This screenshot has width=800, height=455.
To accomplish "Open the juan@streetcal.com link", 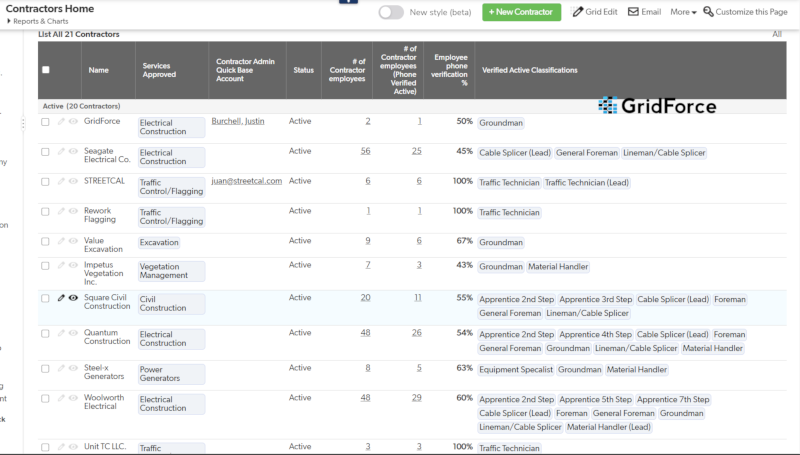I will click(246, 181).
